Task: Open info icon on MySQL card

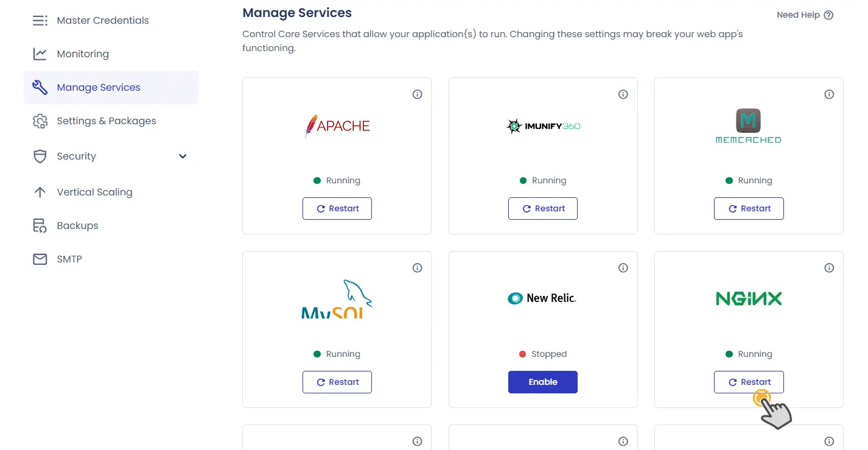Action: [417, 268]
